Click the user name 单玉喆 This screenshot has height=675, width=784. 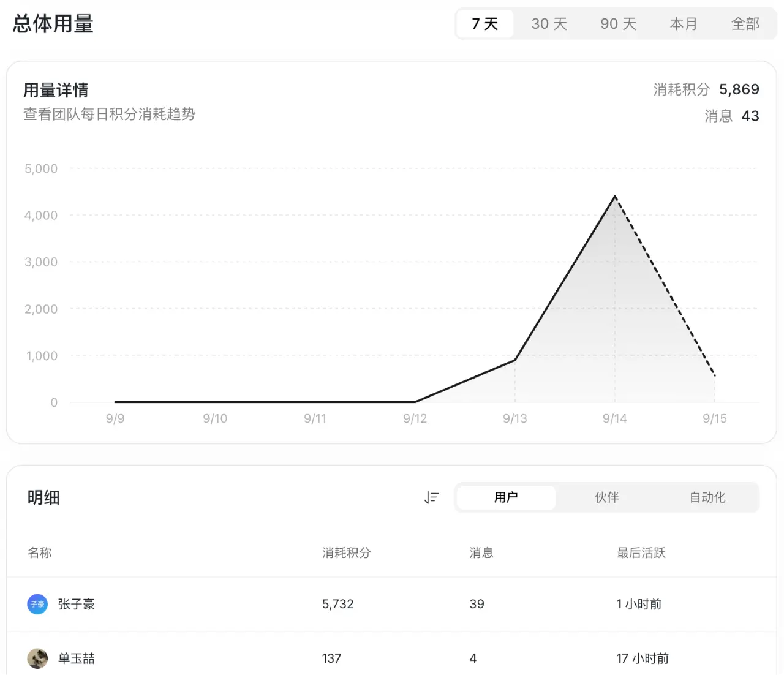77,658
